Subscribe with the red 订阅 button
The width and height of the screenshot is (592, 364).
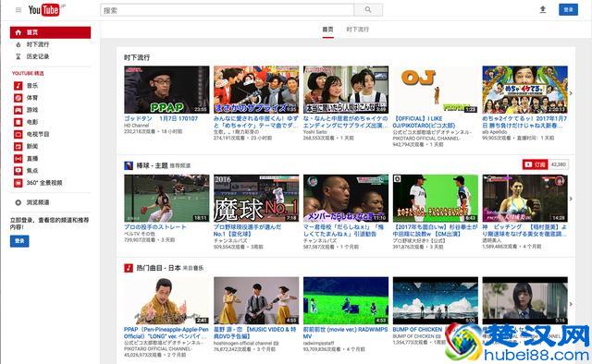(x=535, y=164)
